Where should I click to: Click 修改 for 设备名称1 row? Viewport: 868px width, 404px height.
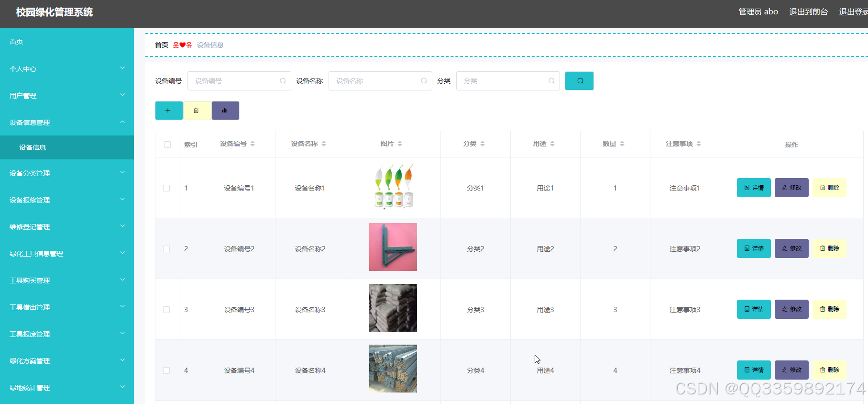[791, 188]
